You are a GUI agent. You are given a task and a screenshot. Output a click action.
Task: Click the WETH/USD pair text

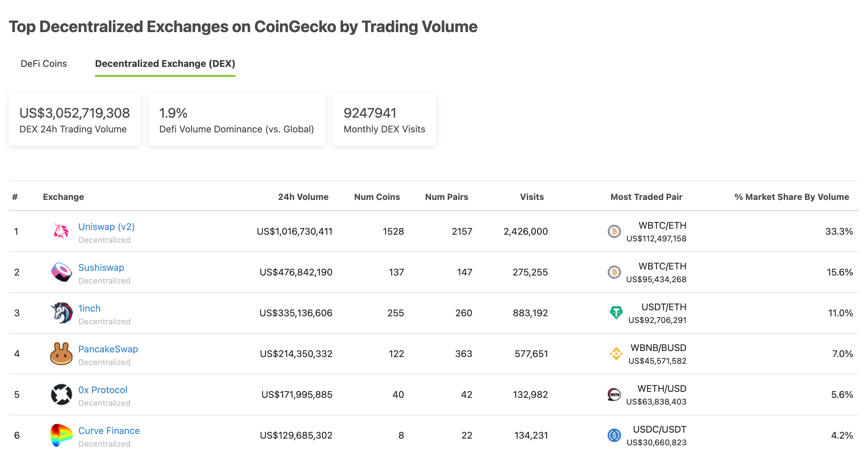pos(662,388)
